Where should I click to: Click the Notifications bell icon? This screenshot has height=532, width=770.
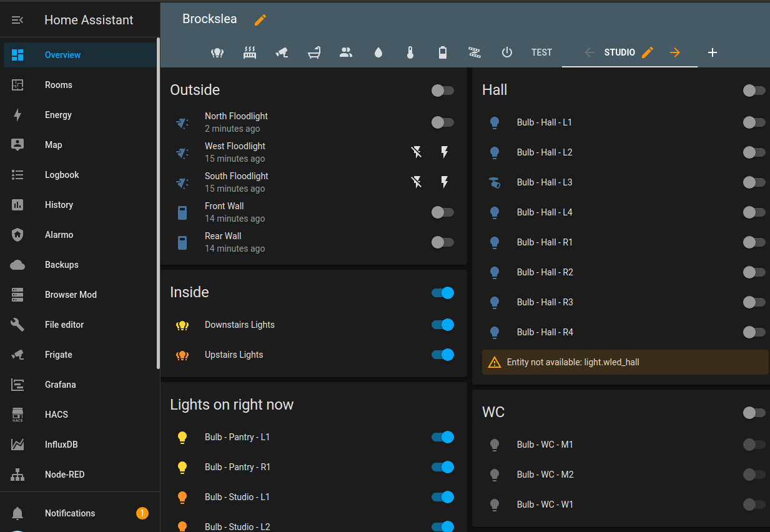pos(17,513)
